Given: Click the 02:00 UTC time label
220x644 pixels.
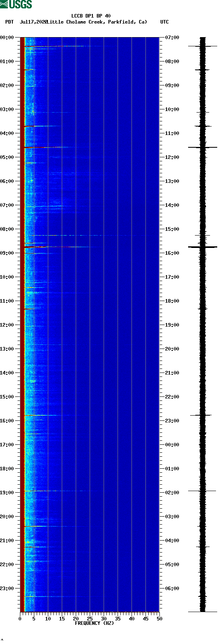Looking at the screenshot, I should coord(172,493).
